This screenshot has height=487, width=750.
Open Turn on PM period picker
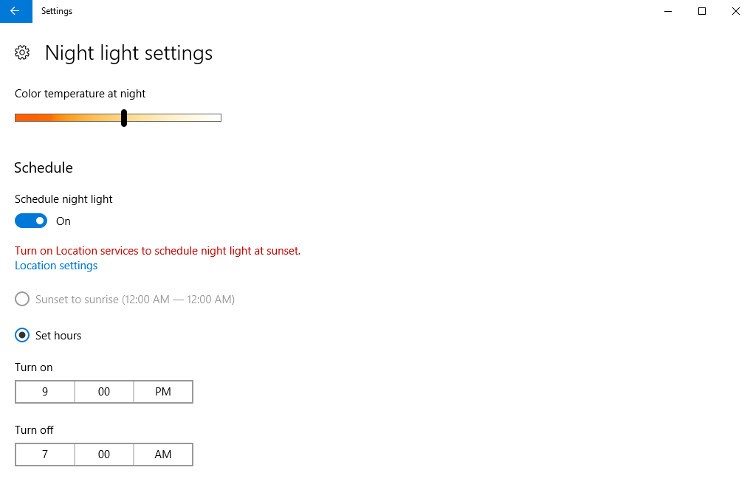tap(163, 392)
